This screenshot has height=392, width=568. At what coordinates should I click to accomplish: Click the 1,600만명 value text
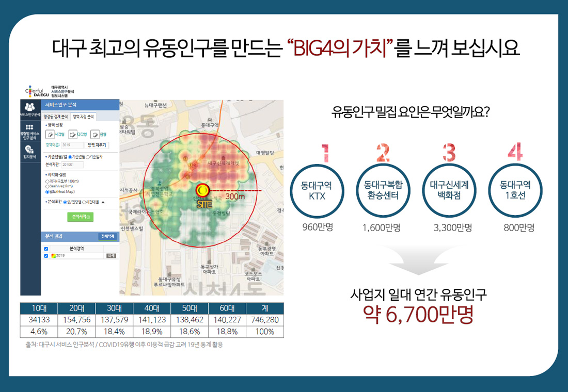coord(382,227)
